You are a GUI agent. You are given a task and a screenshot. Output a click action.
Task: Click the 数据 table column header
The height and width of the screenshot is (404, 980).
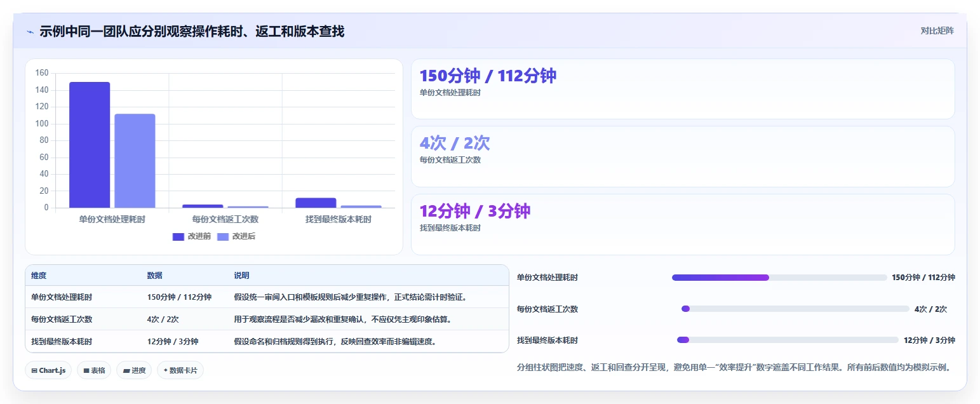155,276
